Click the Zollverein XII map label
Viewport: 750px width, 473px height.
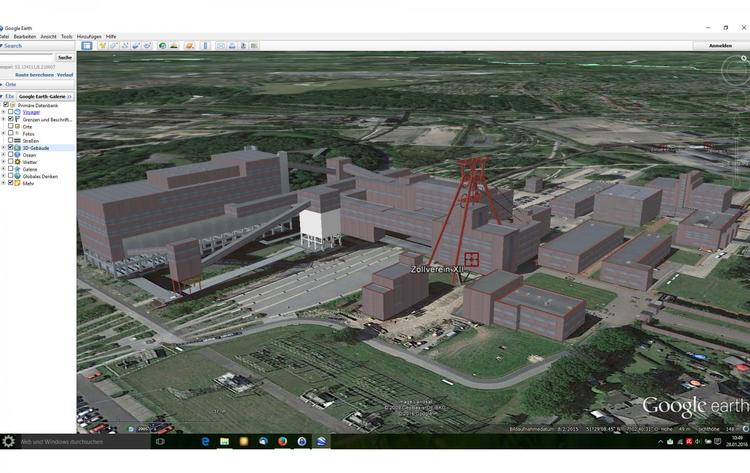pos(437,270)
